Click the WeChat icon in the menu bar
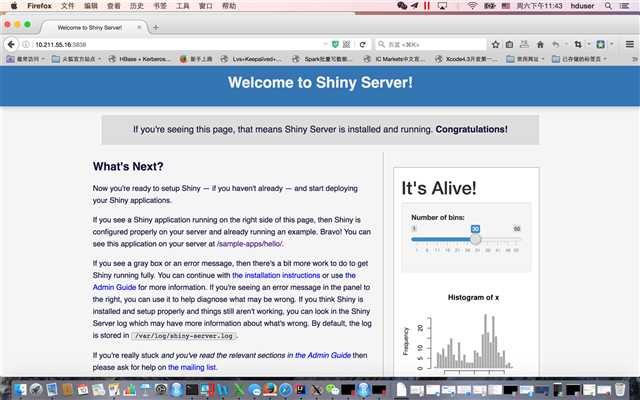640x400 pixels. 402,6
